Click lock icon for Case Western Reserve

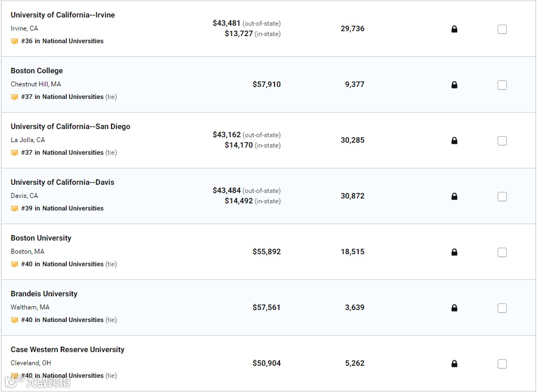pyautogui.click(x=454, y=364)
